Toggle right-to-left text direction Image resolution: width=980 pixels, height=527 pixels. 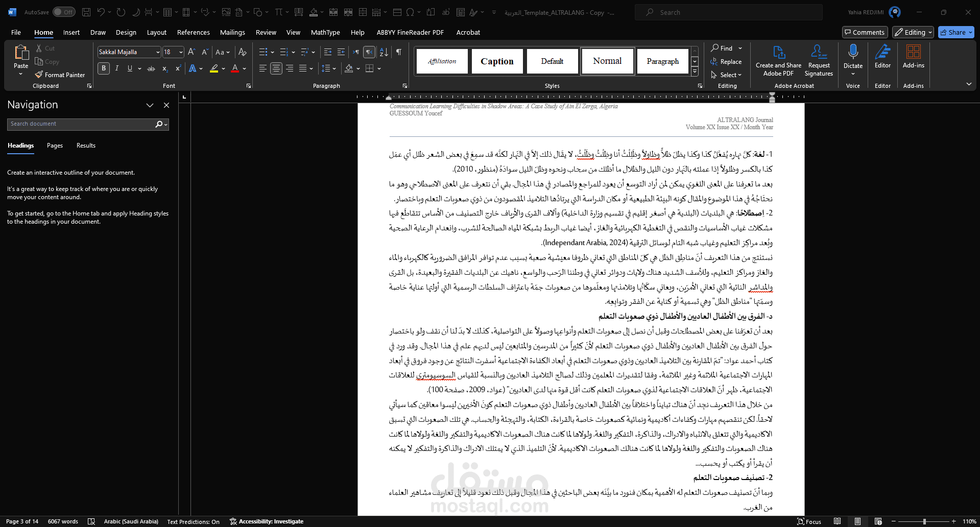369,52
